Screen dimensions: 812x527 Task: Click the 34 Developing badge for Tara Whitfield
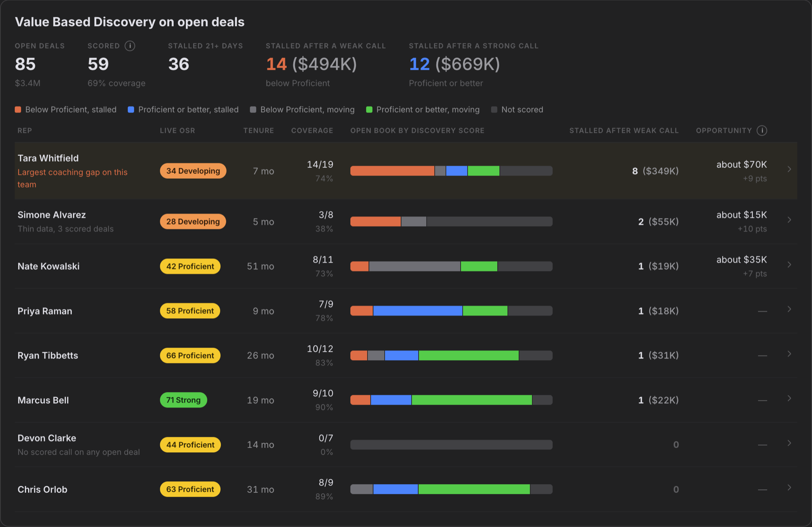[x=193, y=171]
